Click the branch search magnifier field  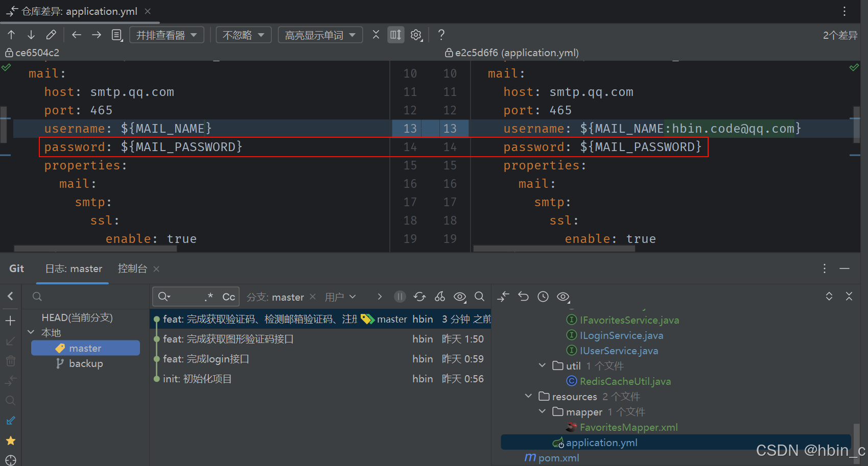click(37, 297)
